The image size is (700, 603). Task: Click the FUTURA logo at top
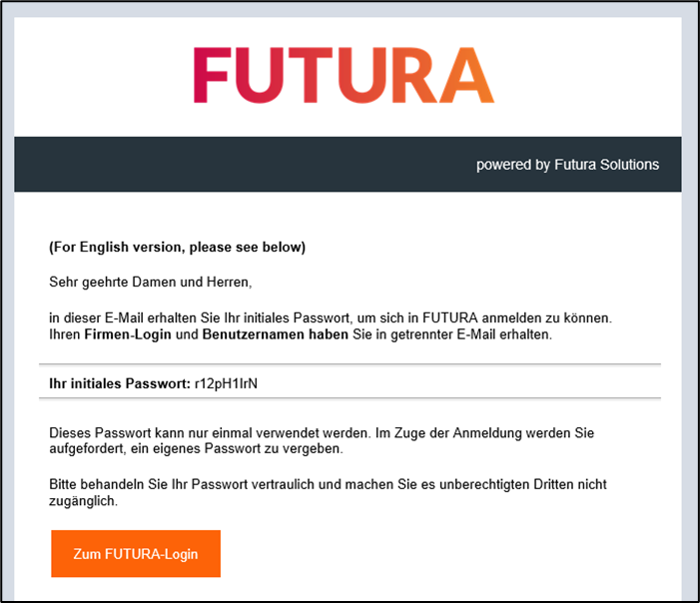click(x=344, y=76)
